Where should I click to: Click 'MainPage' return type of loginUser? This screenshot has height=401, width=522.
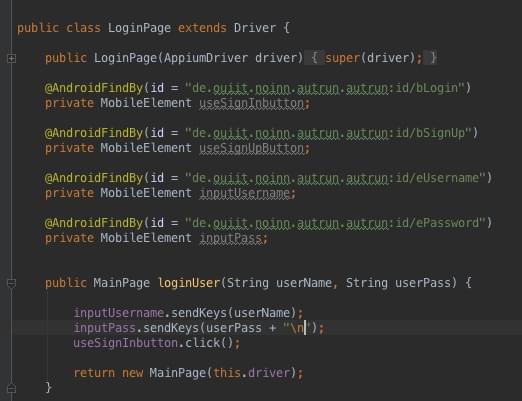pyautogui.click(x=121, y=283)
